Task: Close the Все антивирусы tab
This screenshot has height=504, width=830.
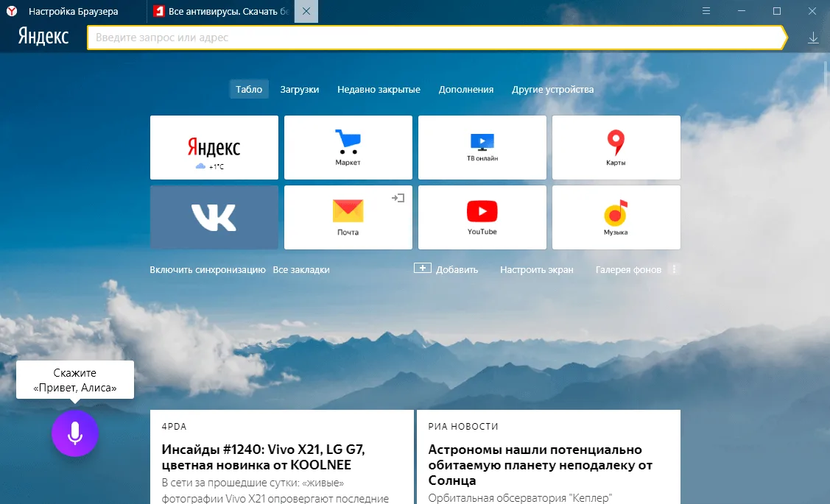Action: (306, 11)
